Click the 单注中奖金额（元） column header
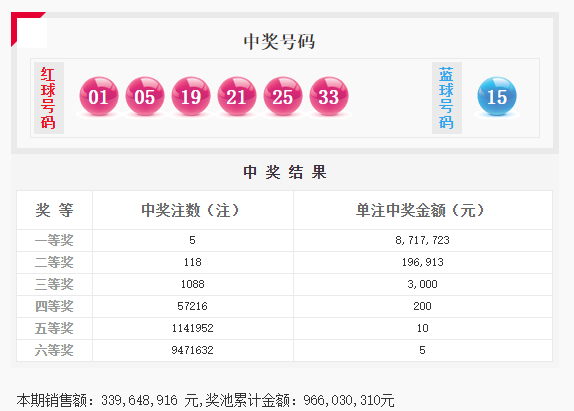 click(x=420, y=210)
